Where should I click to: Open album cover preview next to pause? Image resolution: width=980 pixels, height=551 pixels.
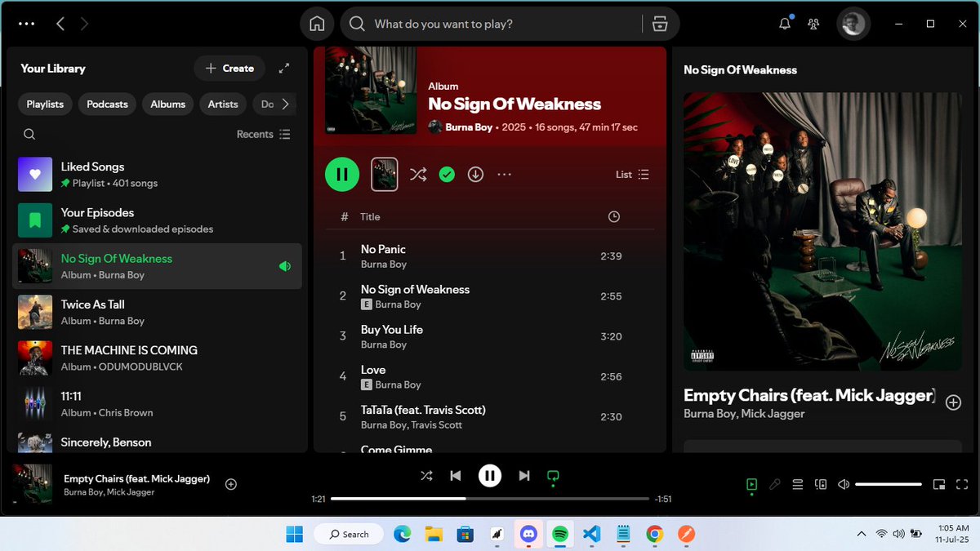tap(385, 174)
